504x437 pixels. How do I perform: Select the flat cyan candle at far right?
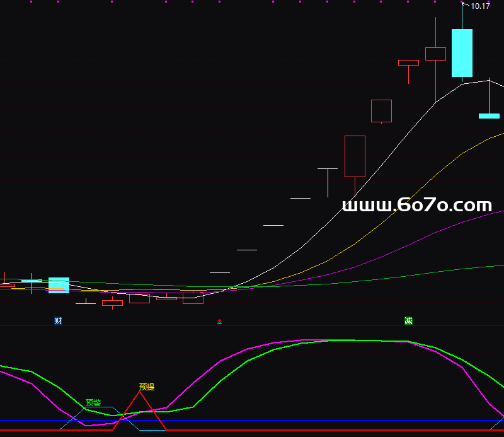point(489,116)
